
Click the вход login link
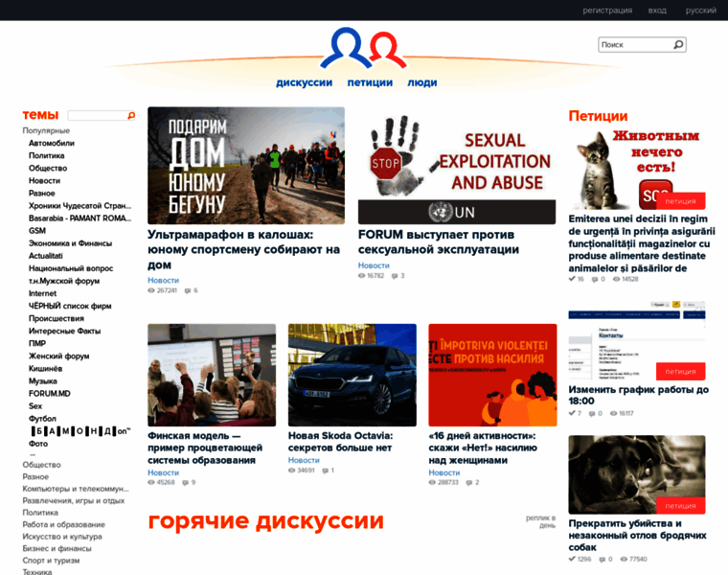coord(657,11)
